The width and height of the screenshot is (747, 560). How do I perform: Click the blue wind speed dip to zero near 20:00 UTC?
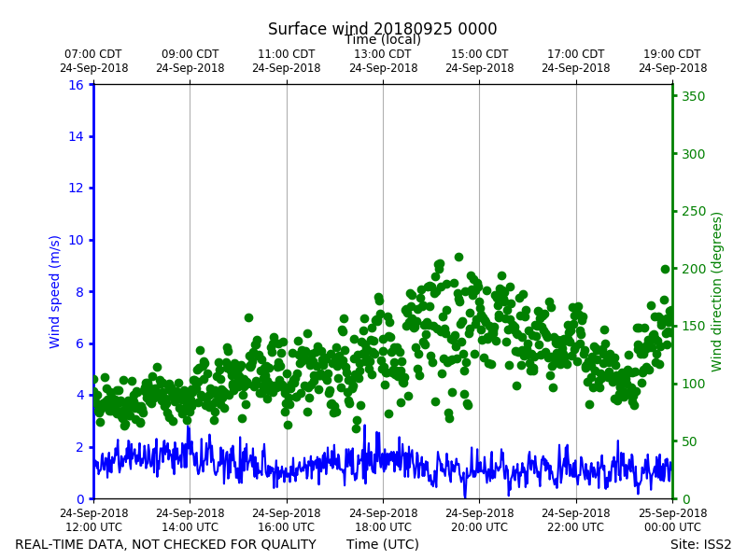(465, 496)
